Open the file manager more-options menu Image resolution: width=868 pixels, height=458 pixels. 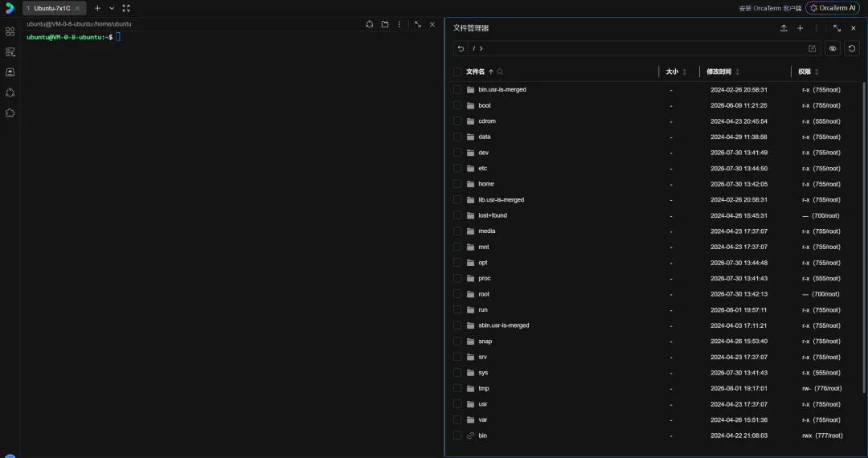[x=816, y=28]
